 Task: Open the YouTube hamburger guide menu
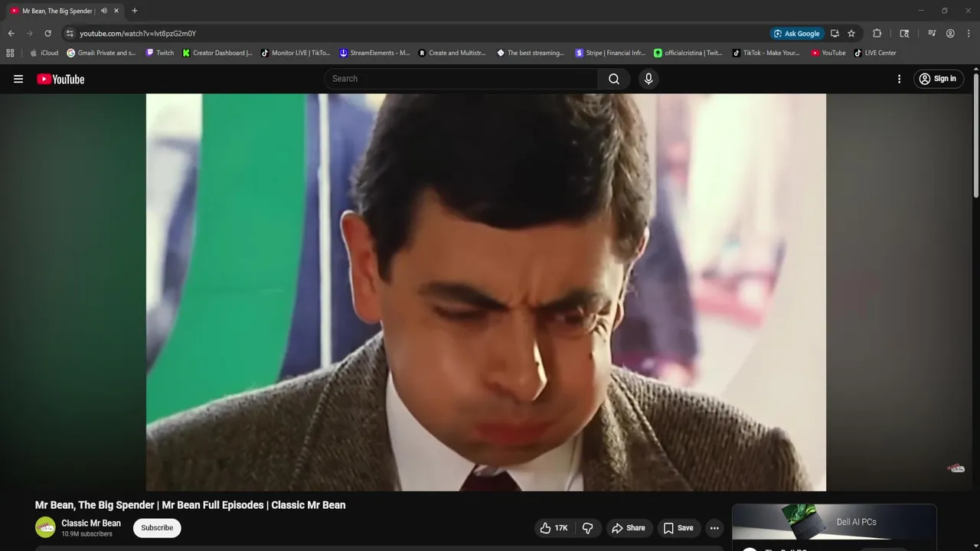click(x=18, y=79)
